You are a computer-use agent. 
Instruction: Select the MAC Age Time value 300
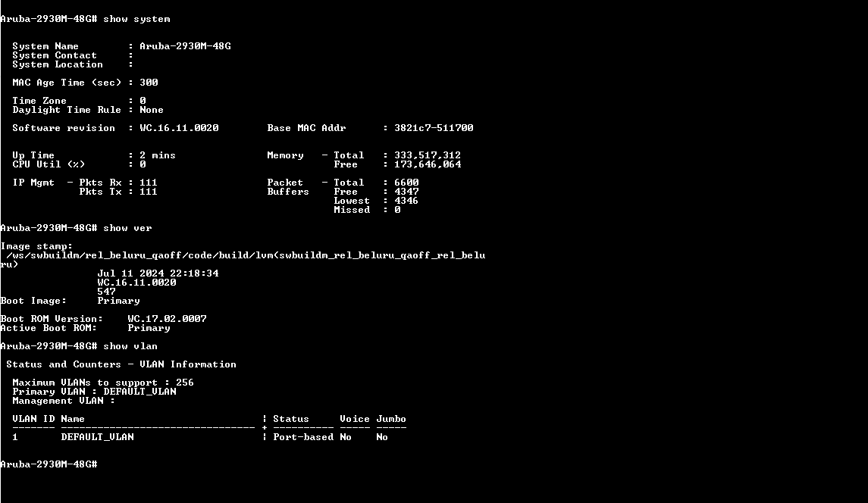click(149, 83)
